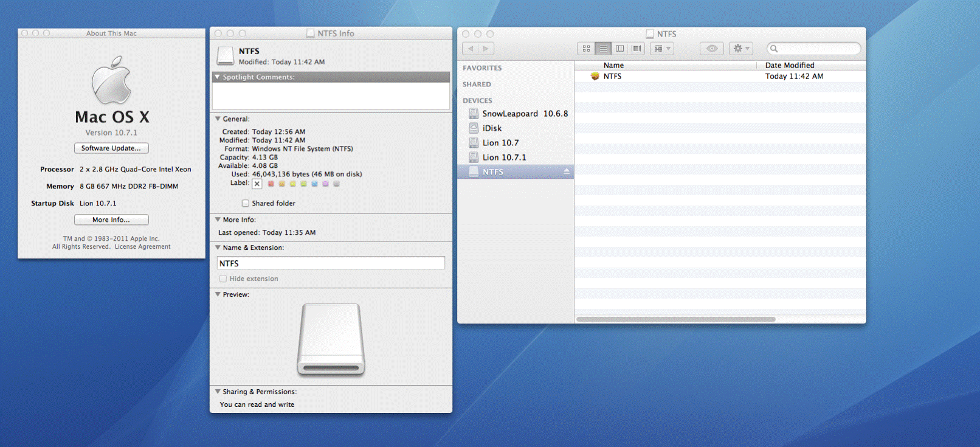Open the License Agreement link
980x447 pixels.
(143, 247)
